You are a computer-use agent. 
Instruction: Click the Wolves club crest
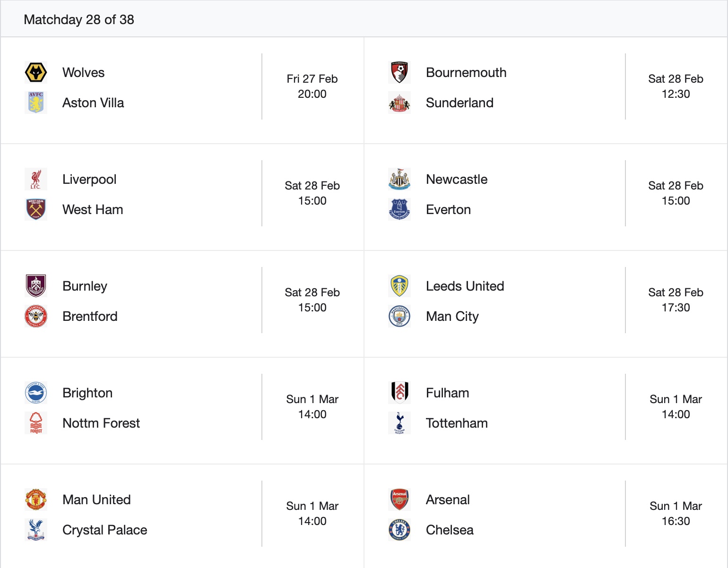pyautogui.click(x=36, y=73)
